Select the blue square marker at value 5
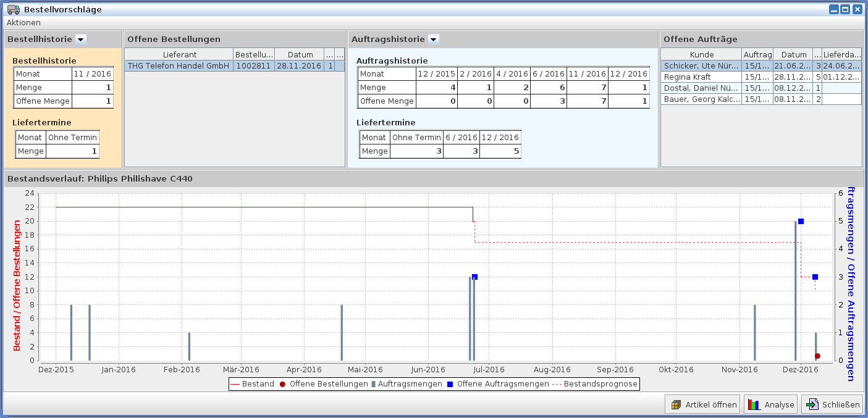 click(x=801, y=221)
